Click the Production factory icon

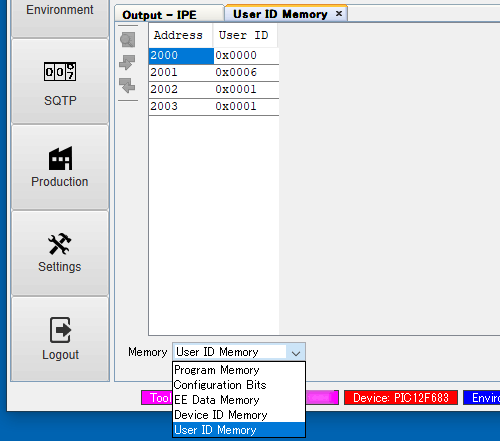pyautogui.click(x=60, y=158)
